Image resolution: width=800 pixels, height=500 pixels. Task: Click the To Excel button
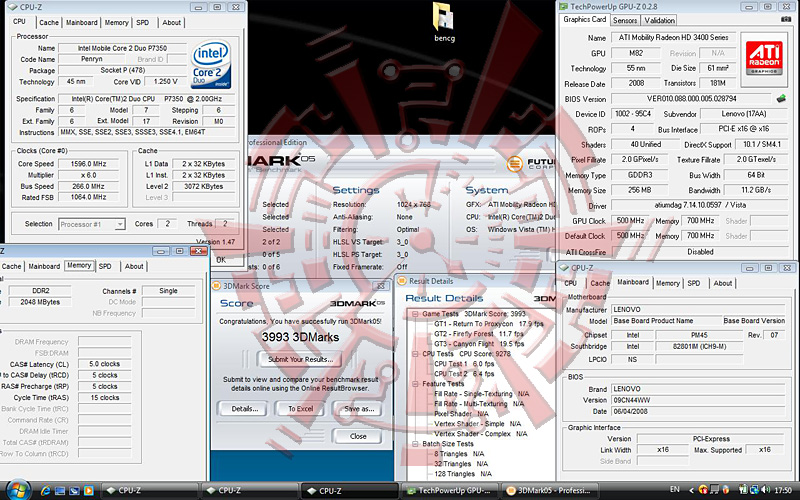click(x=301, y=409)
